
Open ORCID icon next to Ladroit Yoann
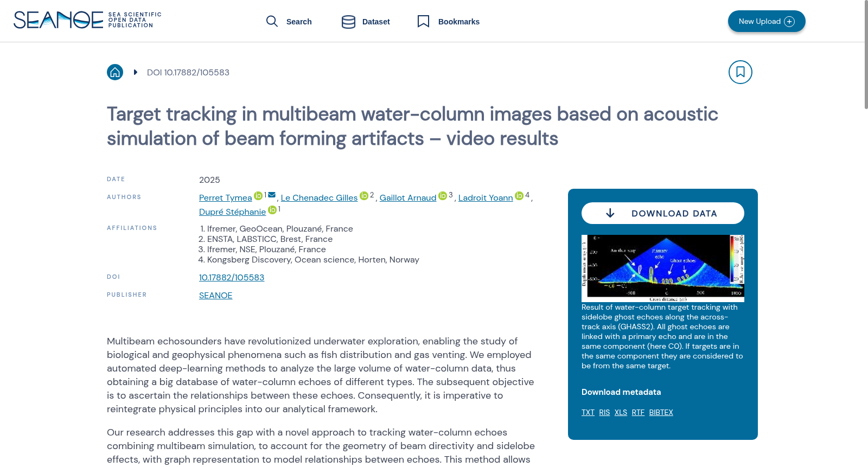pos(519,196)
